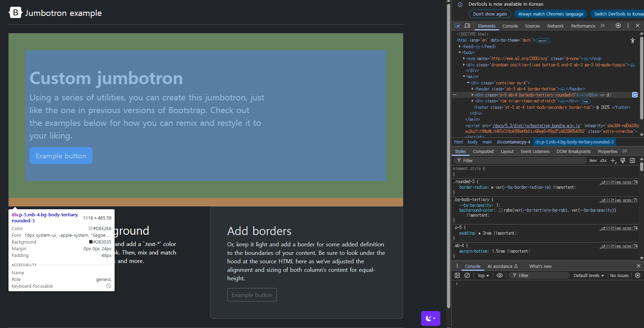Click the scroll badge on html element

pos(543,41)
